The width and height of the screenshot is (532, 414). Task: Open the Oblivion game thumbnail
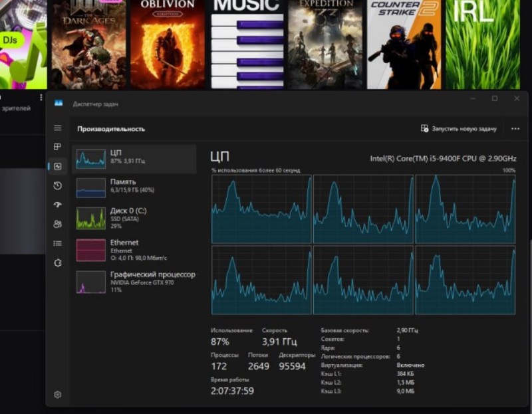click(168, 44)
